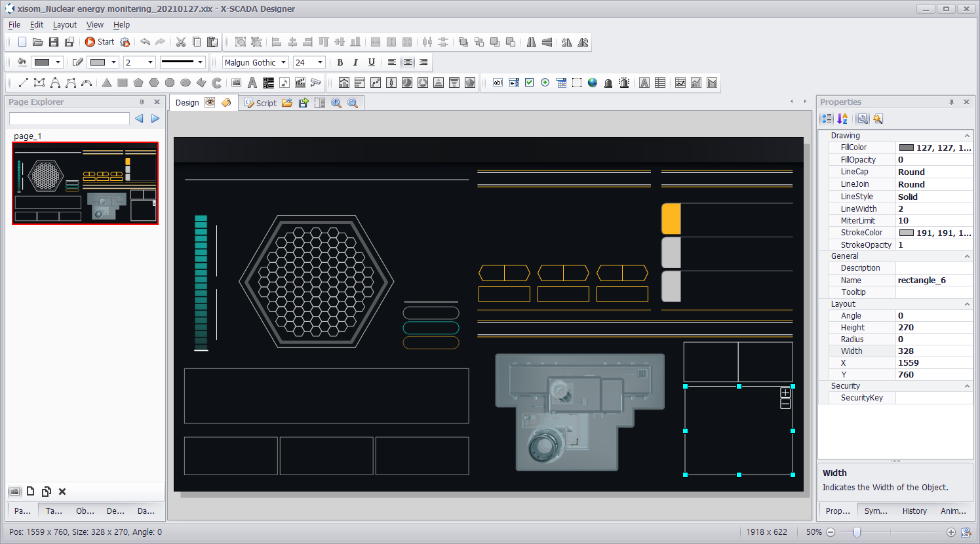Insert a pie chart component
The height and width of the screenshot is (544, 980).
click(407, 83)
